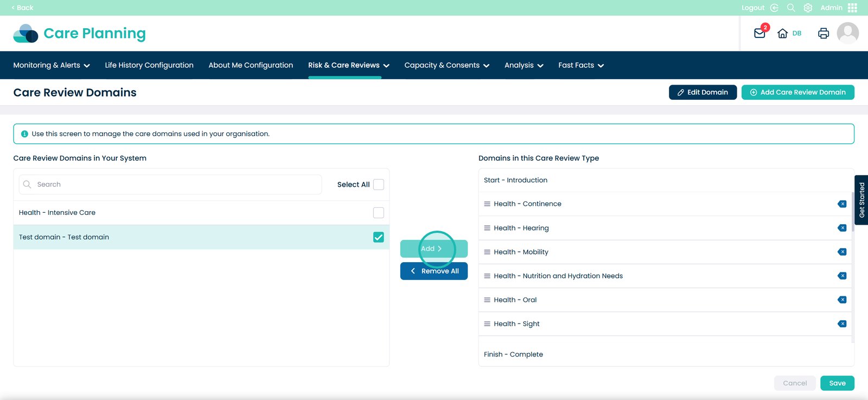Click drag handle of Health - Mobility
This screenshot has height=400, width=868.
[x=487, y=252]
